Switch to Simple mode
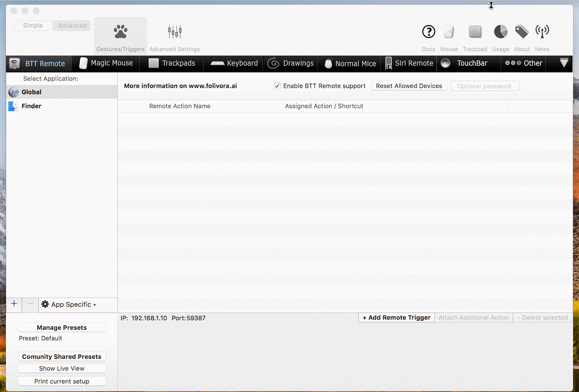This screenshot has width=579, height=392. pyautogui.click(x=33, y=26)
